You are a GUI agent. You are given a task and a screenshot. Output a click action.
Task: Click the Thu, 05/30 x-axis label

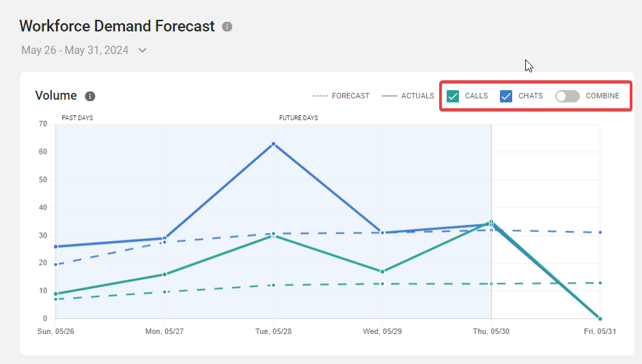491,331
